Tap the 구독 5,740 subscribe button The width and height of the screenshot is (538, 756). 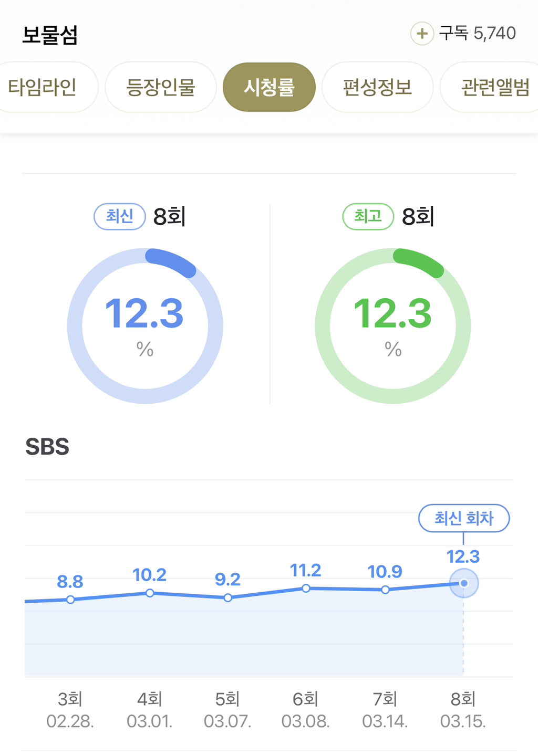[x=477, y=34]
